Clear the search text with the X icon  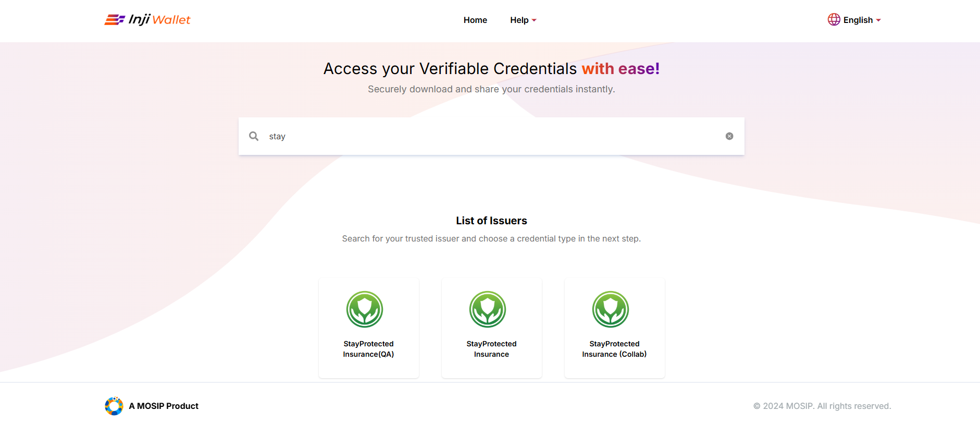pos(729,136)
